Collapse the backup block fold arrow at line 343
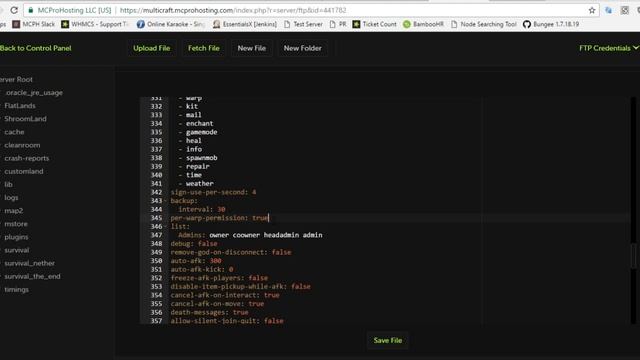640x360 pixels. tap(165, 201)
